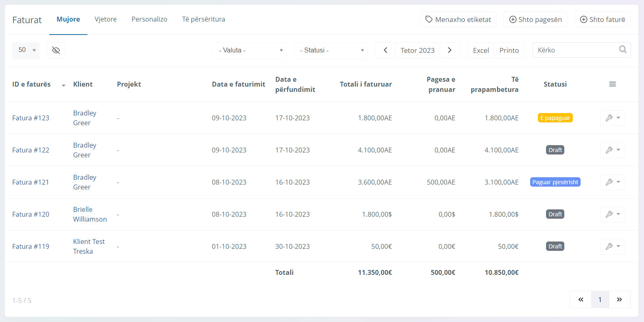This screenshot has height=322, width=644.
Task: Export the table with Excel button
Action: pos(481,50)
